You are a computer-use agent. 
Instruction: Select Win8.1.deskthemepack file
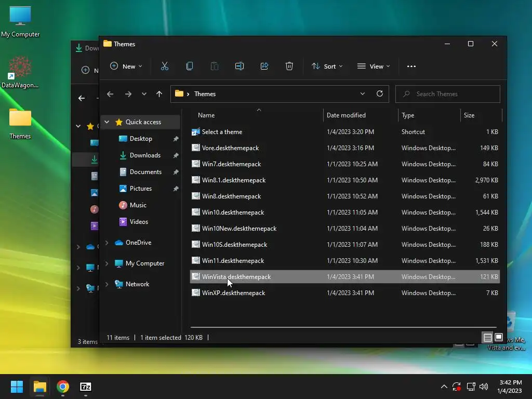tap(345, 180)
